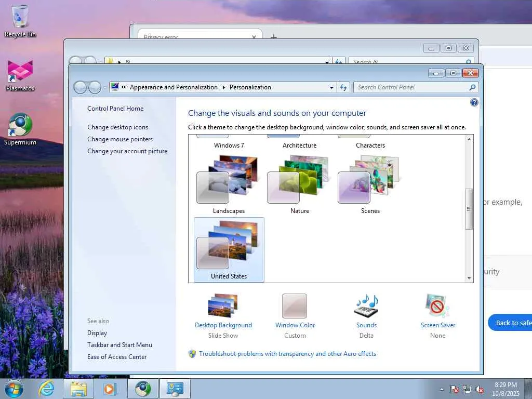Open the double-chevron breadcrumb overflow

coord(124,87)
